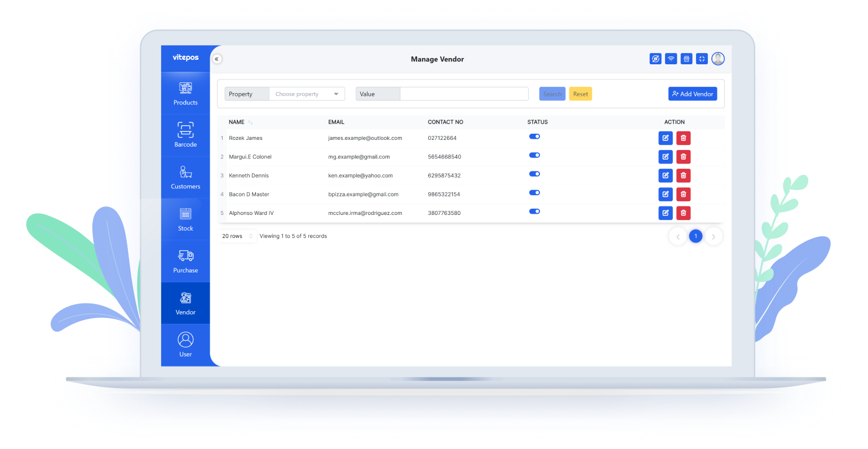Delete vendor Rozek James
868x449 pixels.
[x=683, y=138]
